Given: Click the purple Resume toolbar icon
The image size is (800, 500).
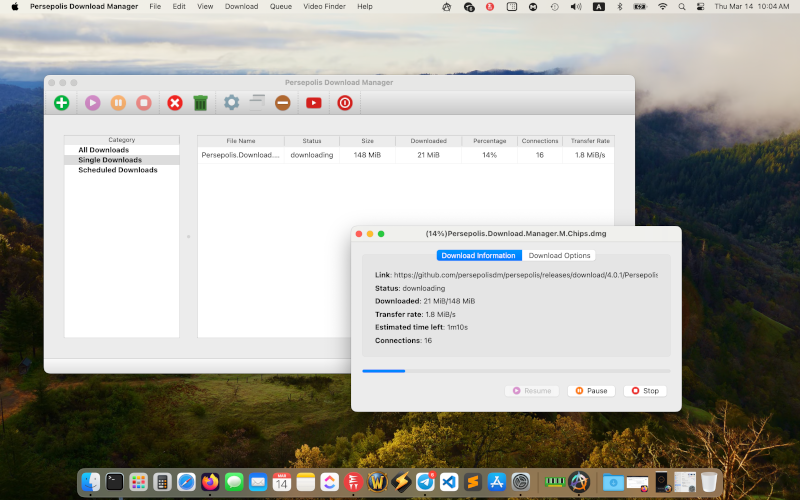Looking at the screenshot, I should (92, 103).
